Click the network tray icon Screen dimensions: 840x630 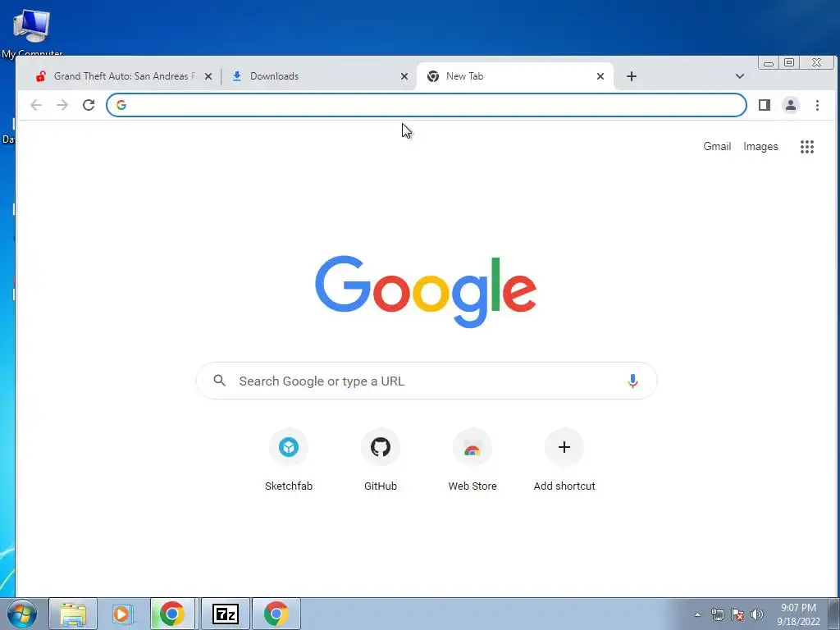[717, 614]
